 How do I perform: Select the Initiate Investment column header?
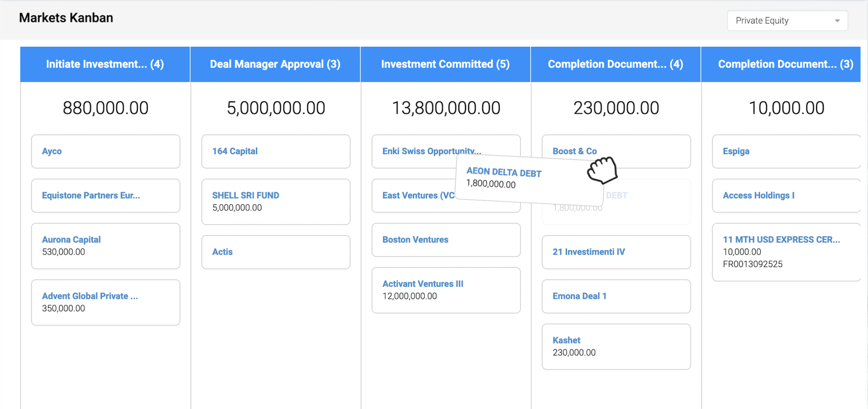click(x=105, y=64)
